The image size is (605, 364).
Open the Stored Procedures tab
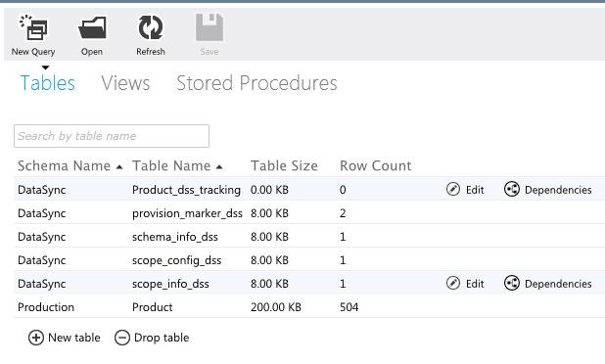point(256,83)
